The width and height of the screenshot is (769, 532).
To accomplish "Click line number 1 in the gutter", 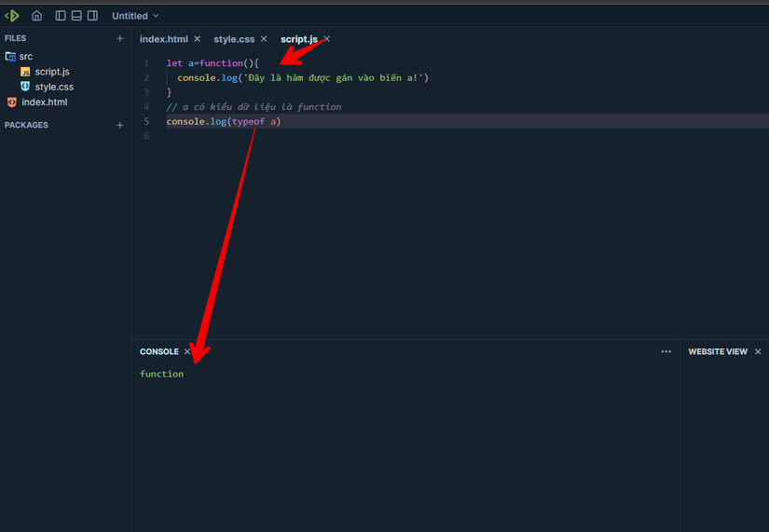I will click(x=146, y=63).
